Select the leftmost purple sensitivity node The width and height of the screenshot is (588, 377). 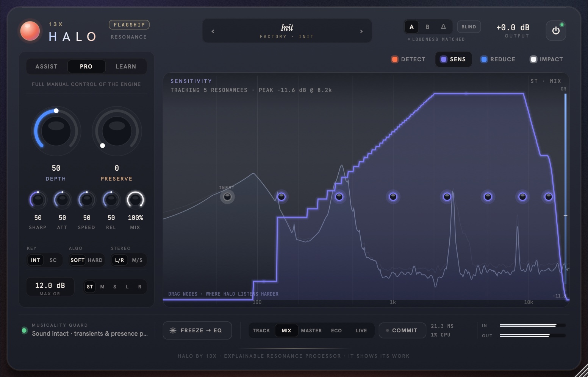(281, 196)
